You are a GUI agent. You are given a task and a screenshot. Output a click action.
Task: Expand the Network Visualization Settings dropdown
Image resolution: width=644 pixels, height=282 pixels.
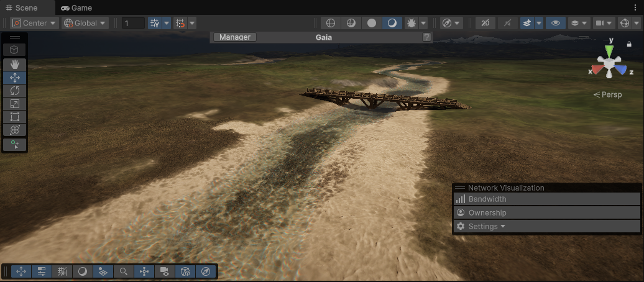[486, 227]
